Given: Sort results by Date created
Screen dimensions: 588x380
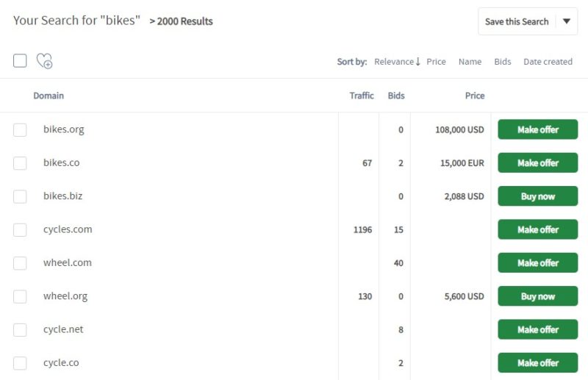Looking at the screenshot, I should [548, 62].
